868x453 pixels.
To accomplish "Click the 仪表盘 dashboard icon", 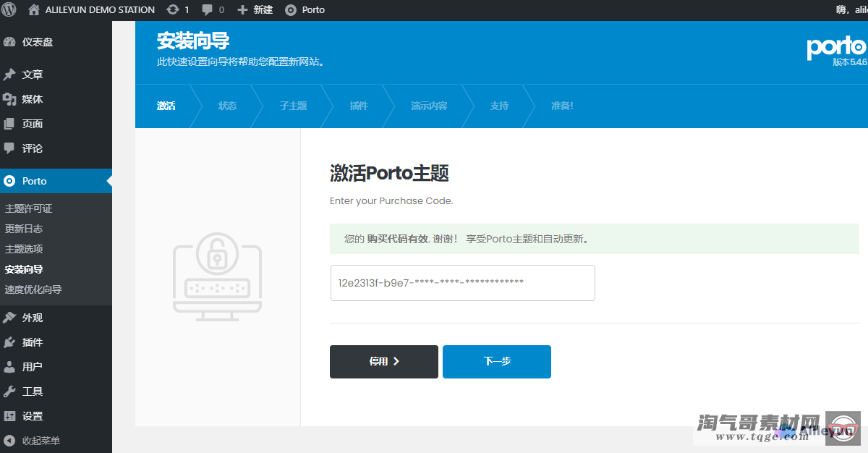I will click(x=9, y=42).
